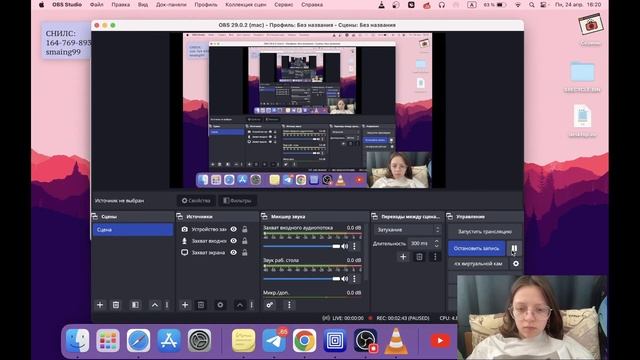Toggle visibility of Устройство захвата source
The height and width of the screenshot is (360, 640).
click(x=233, y=229)
